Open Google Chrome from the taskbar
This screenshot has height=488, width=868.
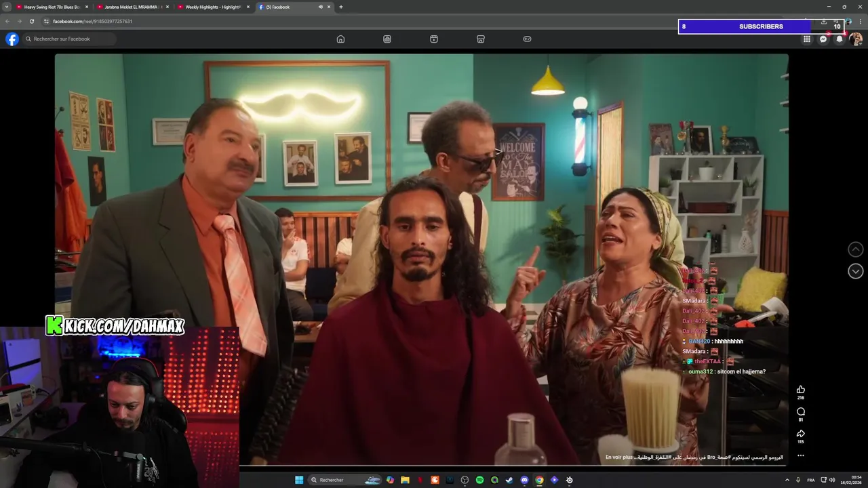539,480
